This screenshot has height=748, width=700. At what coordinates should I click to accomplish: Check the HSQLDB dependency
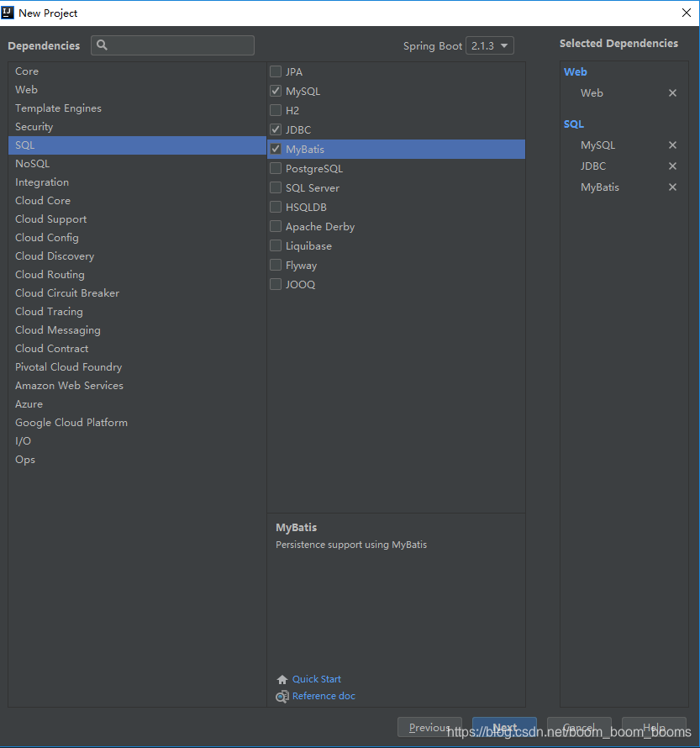pos(276,207)
